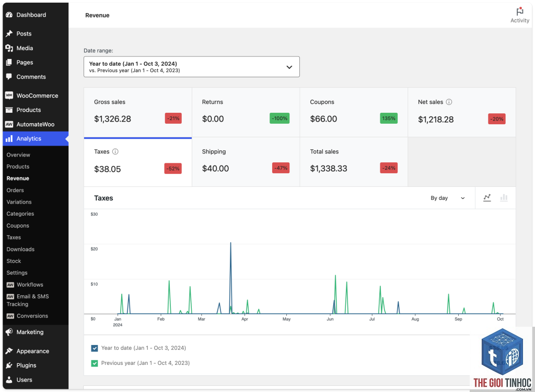
Task: Click the Conversions AW icon
Action: point(10,316)
